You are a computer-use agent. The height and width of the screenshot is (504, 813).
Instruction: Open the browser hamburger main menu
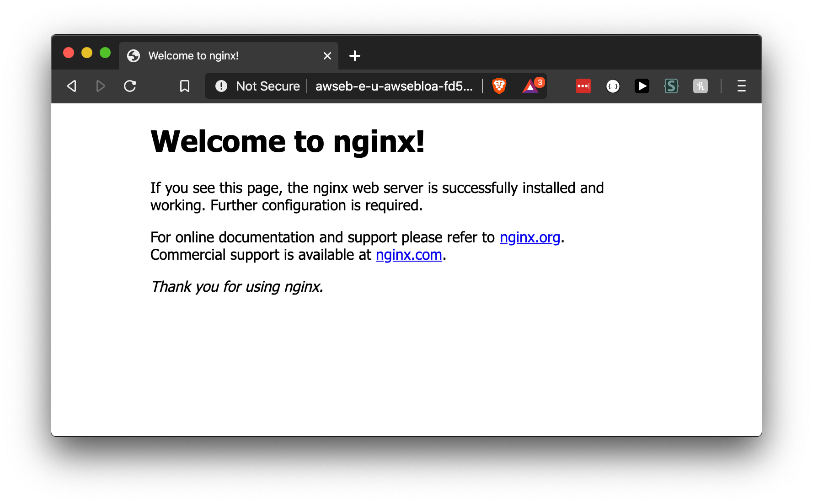tap(741, 86)
